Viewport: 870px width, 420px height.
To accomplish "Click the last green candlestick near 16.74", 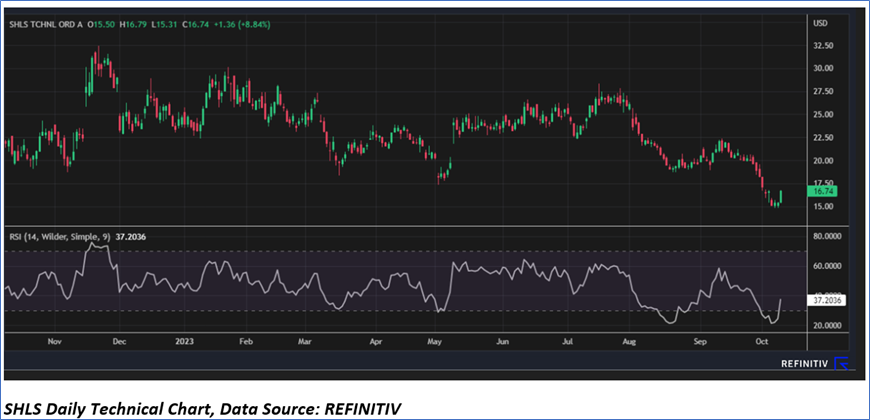I will [x=779, y=197].
